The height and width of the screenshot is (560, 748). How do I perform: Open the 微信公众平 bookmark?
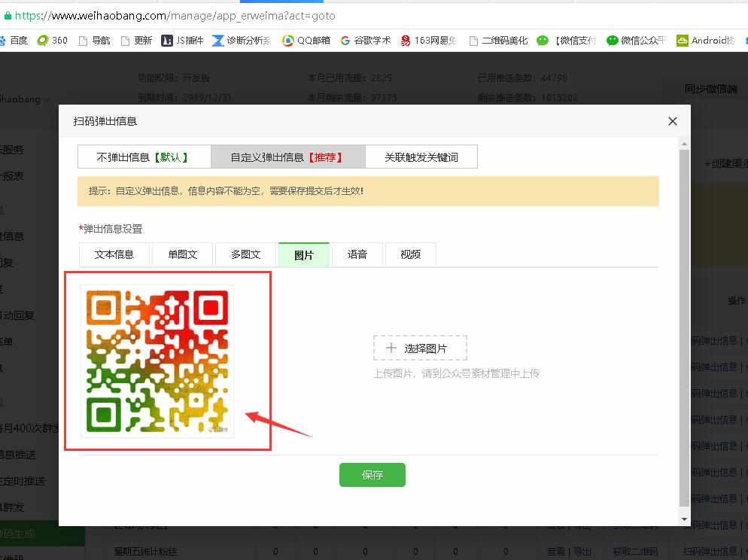(636, 41)
